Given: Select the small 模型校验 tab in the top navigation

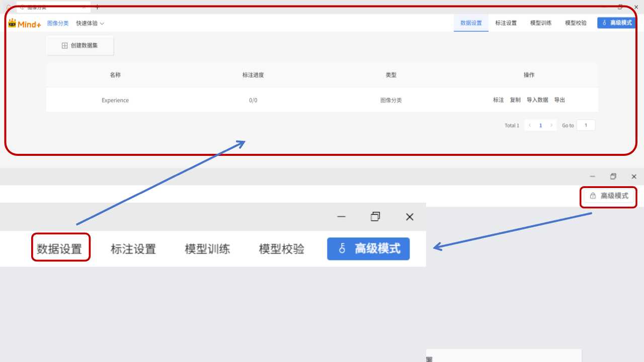Looking at the screenshot, I should pyautogui.click(x=576, y=23).
